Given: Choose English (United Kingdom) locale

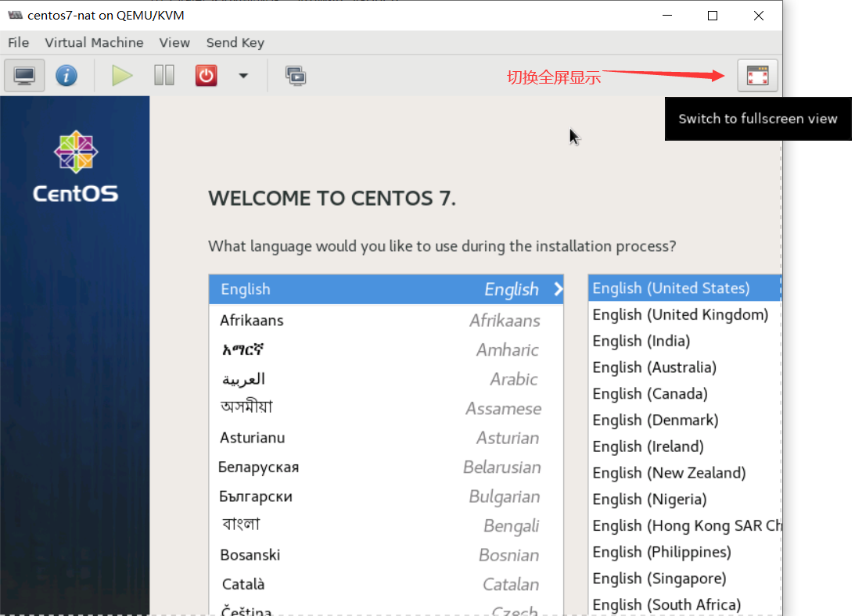Looking at the screenshot, I should (x=685, y=314).
